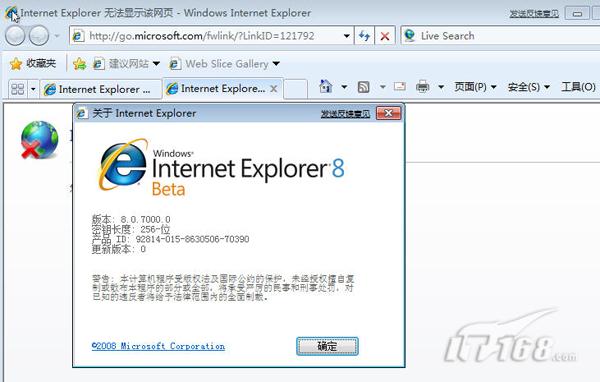Click 发送反馈意见 link in browser title bar
Image resolution: width=600 pixels, height=382 pixels.
(534, 14)
